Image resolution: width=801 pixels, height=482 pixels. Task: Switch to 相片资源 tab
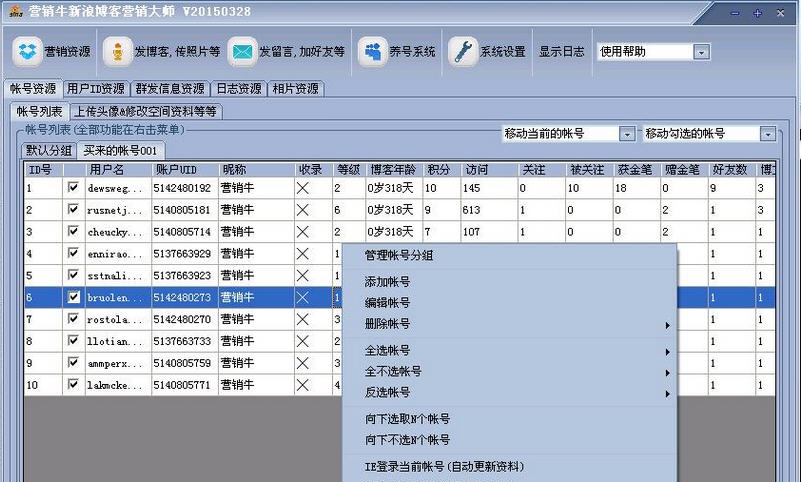point(295,89)
